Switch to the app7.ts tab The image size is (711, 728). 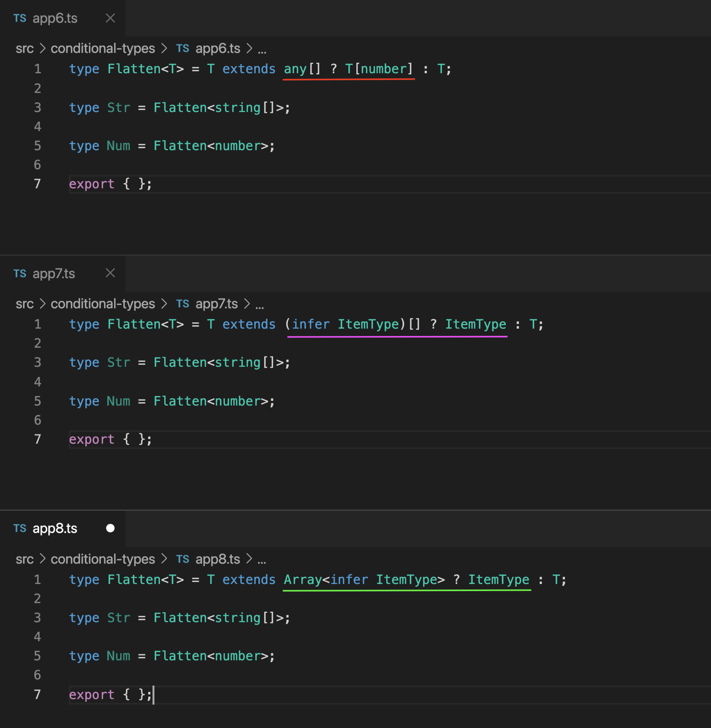pyautogui.click(x=53, y=273)
